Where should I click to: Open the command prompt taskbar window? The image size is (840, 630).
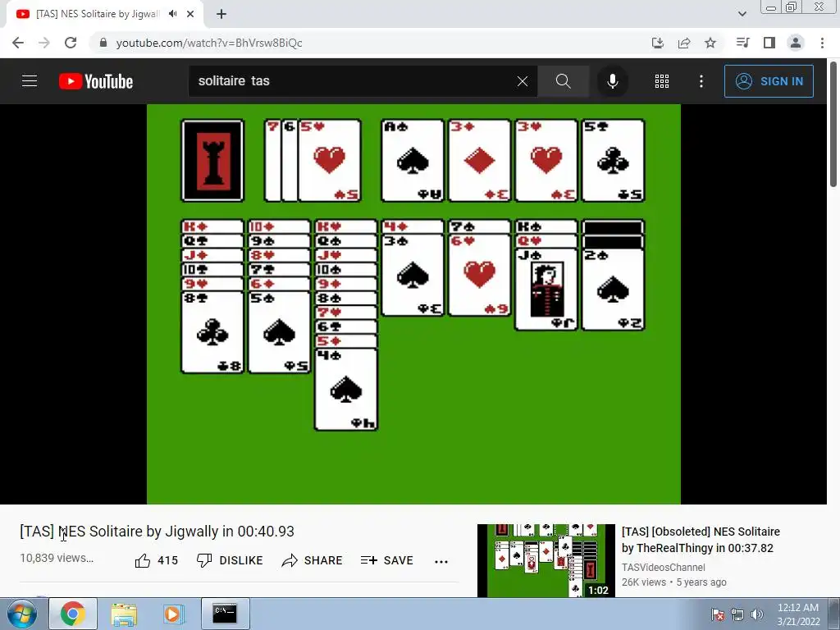tap(225, 614)
